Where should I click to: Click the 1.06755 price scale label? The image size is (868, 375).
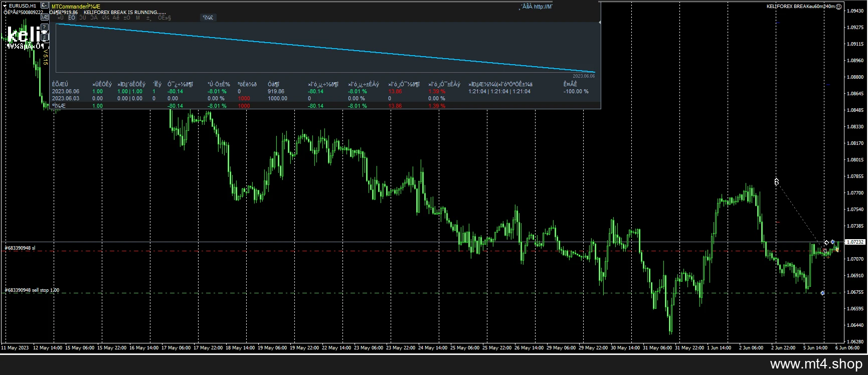pos(855,292)
